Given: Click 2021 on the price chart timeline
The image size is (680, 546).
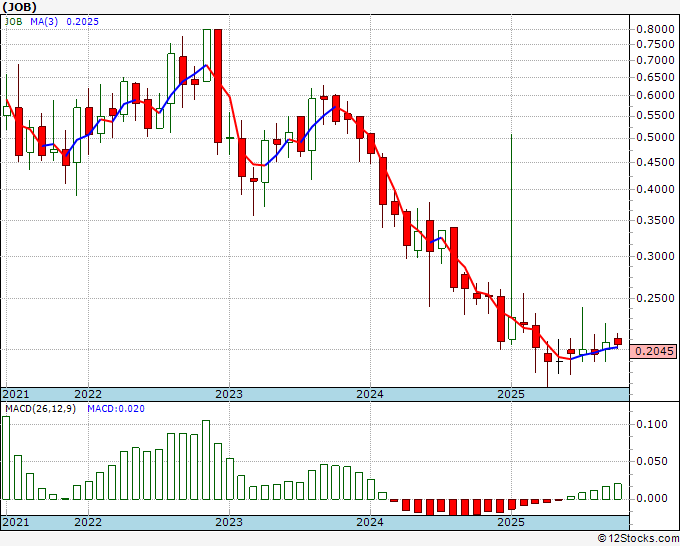Looking at the screenshot, I should pyautogui.click(x=16, y=394).
